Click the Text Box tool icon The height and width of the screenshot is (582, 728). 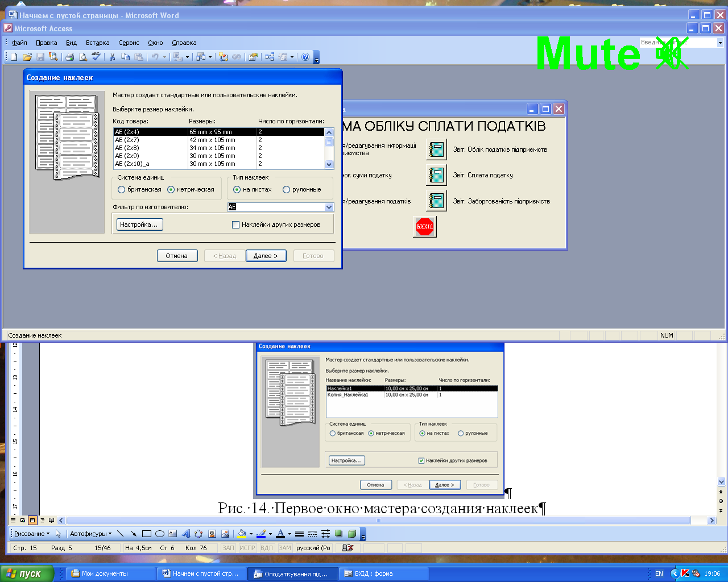tap(173, 534)
